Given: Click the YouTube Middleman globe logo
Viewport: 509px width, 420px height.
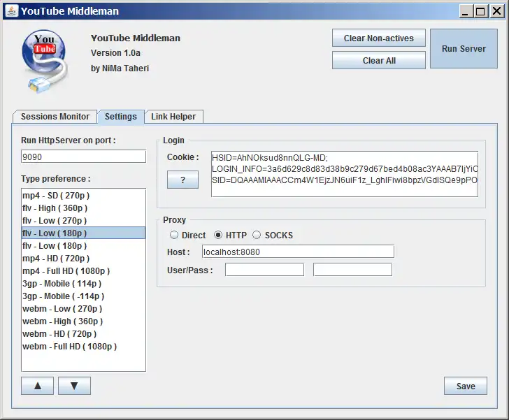Looking at the screenshot, I should coord(45,61).
